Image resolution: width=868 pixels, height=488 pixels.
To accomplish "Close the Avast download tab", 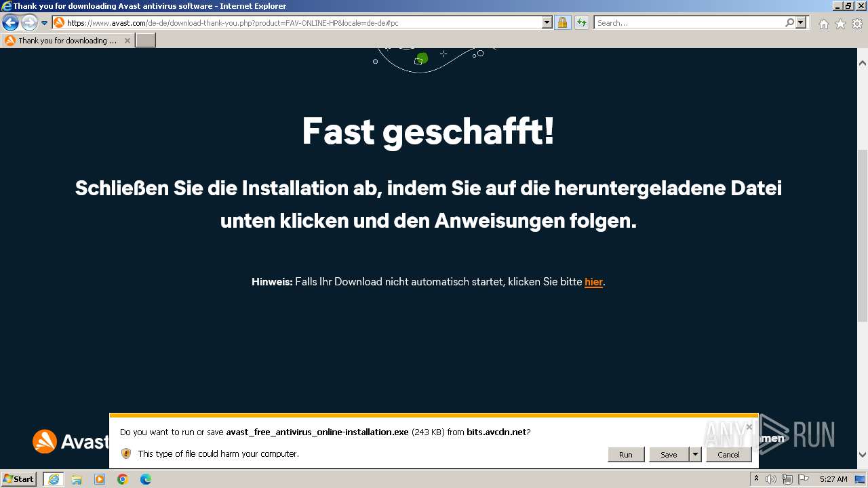I will point(127,41).
